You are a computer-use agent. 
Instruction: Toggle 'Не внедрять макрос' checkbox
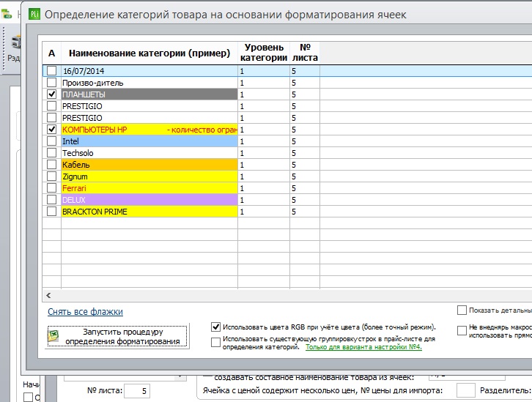point(462,330)
